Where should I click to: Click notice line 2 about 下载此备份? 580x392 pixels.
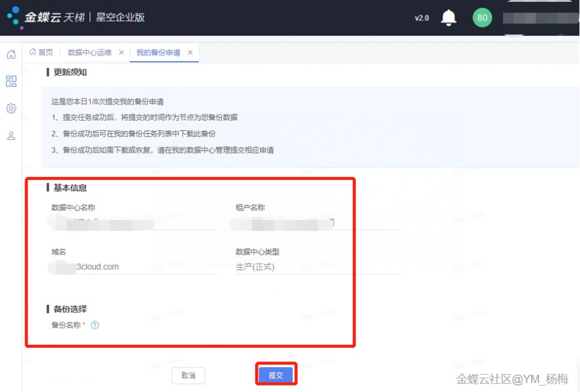pos(133,133)
